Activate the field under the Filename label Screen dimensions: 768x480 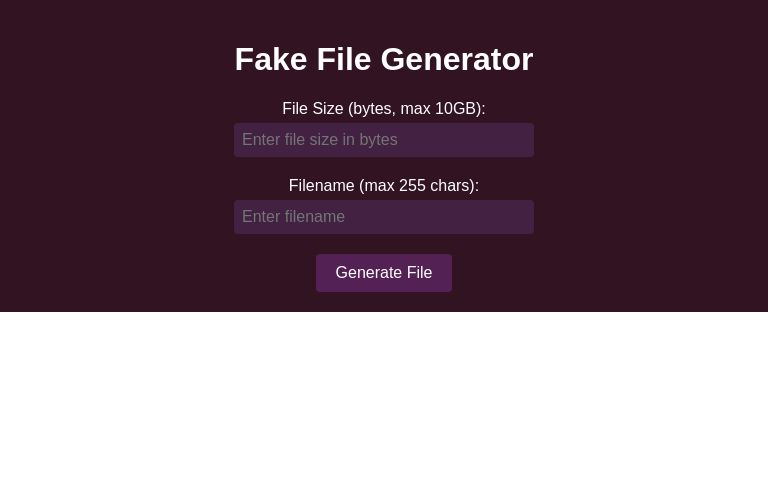(x=383, y=217)
